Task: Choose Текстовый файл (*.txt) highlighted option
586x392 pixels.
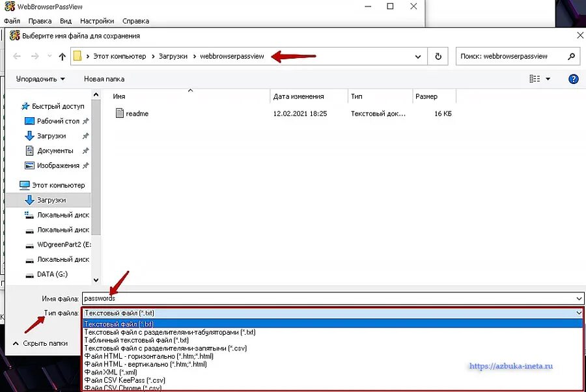Action: [x=333, y=324]
